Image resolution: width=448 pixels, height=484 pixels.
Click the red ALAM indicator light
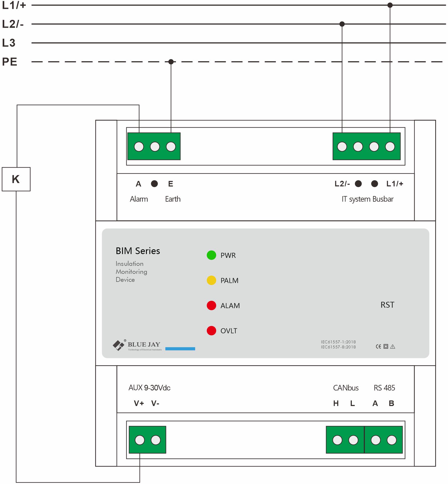pos(211,305)
